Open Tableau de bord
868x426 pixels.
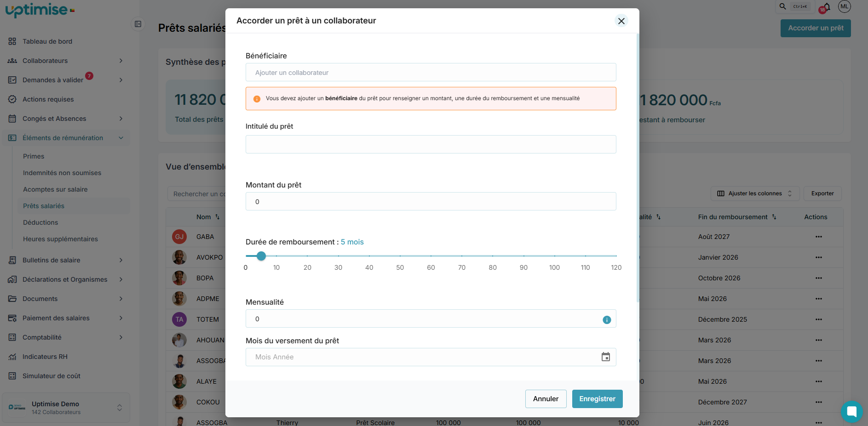[47, 41]
